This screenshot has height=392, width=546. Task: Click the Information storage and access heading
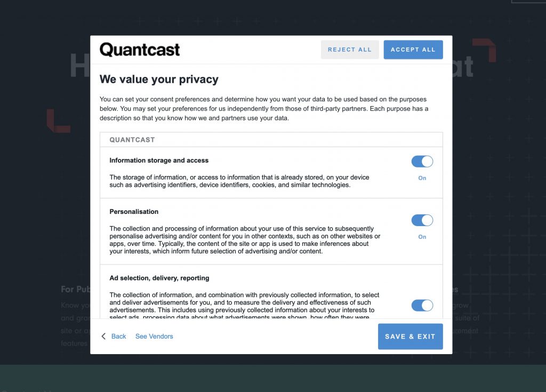[x=159, y=161]
